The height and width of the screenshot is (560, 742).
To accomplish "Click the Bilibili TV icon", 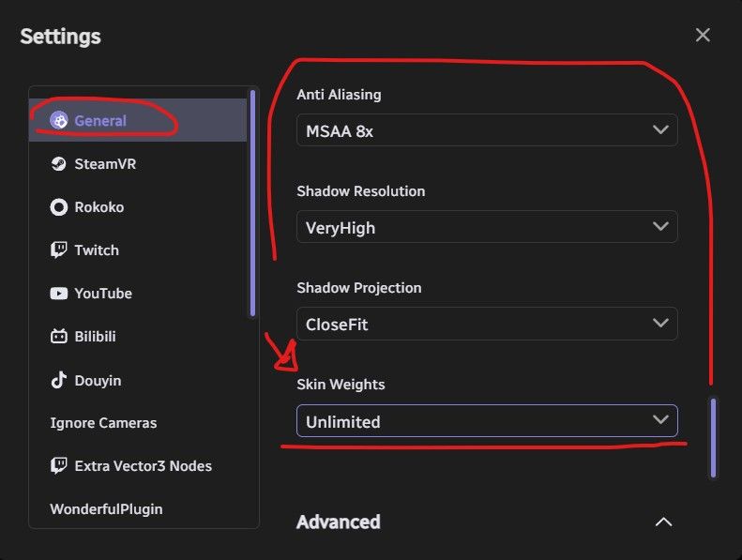I will pyautogui.click(x=59, y=336).
